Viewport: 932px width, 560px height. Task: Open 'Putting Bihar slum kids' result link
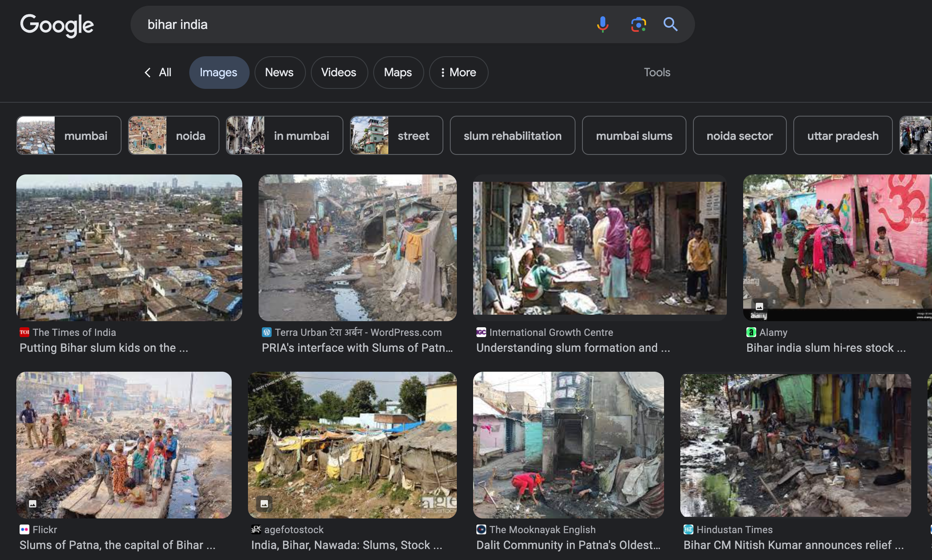point(104,348)
